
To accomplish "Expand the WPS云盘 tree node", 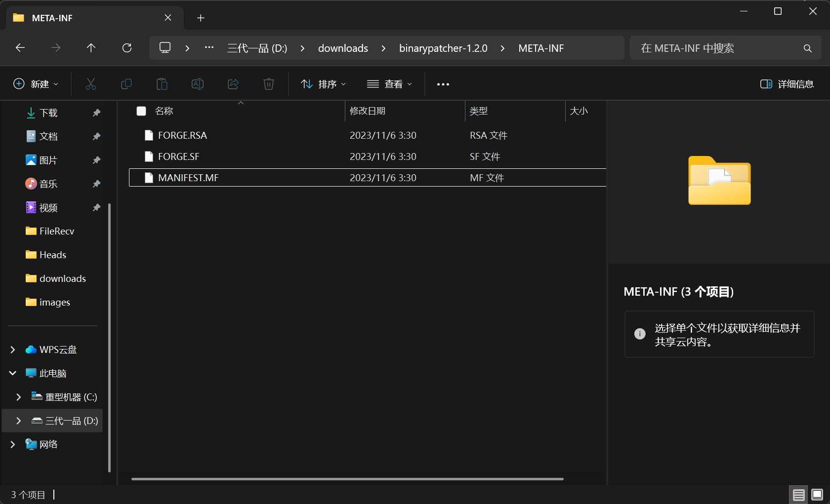I will click(x=13, y=349).
